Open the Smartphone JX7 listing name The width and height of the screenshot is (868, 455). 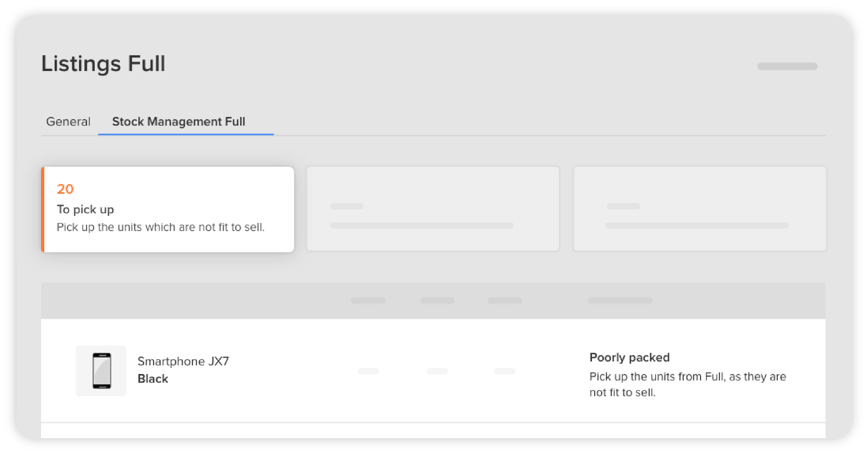coord(183,361)
